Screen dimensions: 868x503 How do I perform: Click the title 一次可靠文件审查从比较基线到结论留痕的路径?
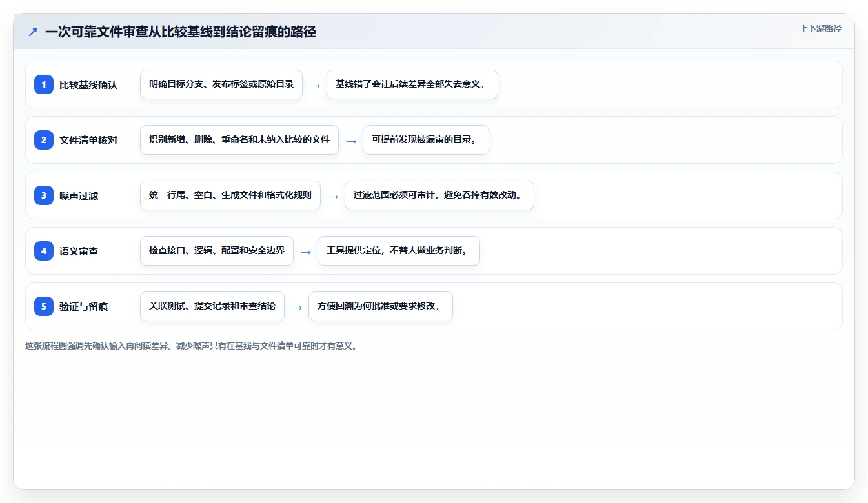click(181, 32)
